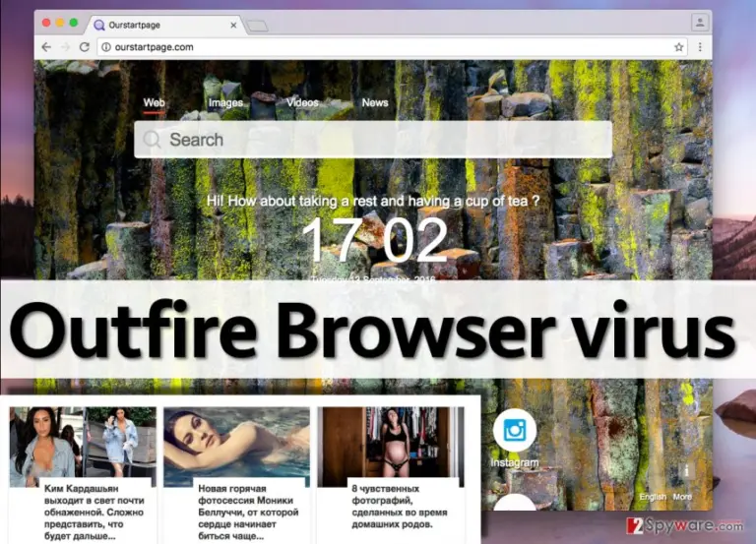Screen dimensions: 756x544
Task: Bookmark page with the star icon
Action: [679, 47]
